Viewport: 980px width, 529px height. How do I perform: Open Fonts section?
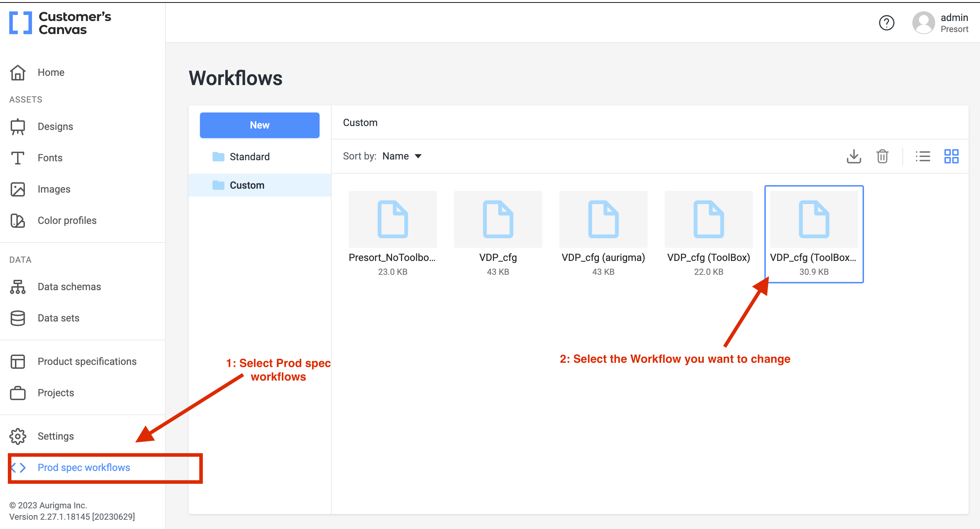50,158
